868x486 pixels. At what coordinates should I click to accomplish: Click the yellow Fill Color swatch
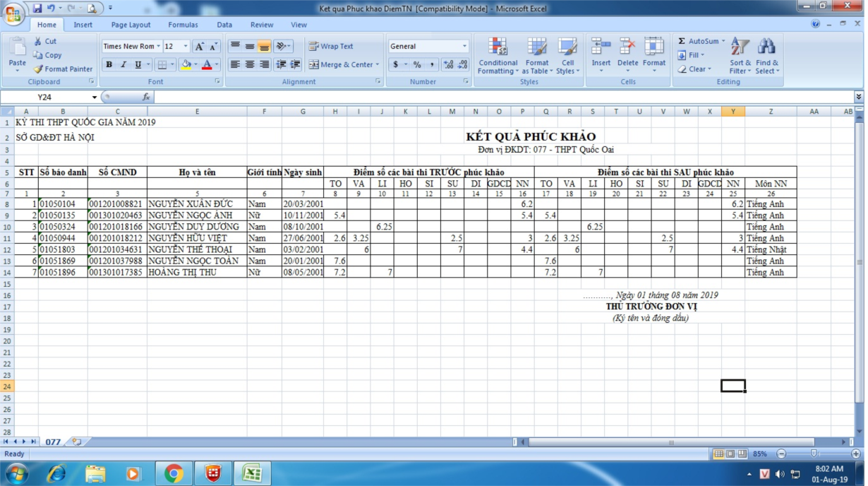186,65
